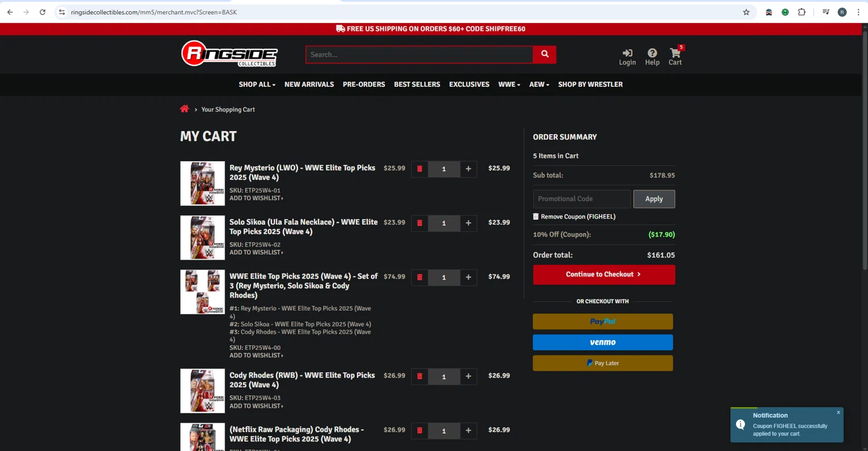Click the Apply promo code button
The height and width of the screenshot is (451, 868).
654,199
